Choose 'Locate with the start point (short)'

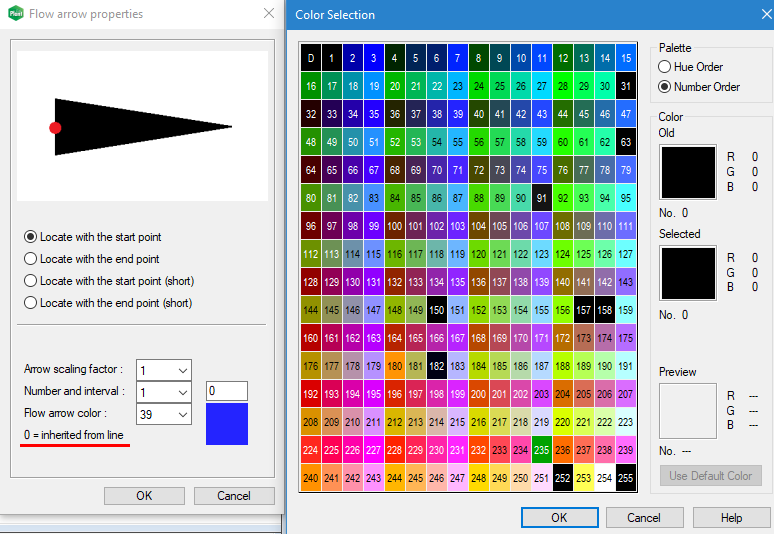click(x=31, y=281)
